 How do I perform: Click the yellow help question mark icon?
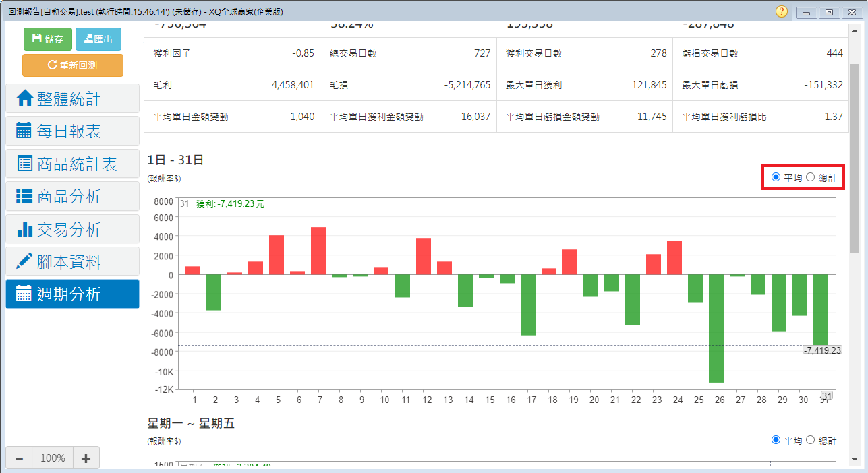[782, 11]
